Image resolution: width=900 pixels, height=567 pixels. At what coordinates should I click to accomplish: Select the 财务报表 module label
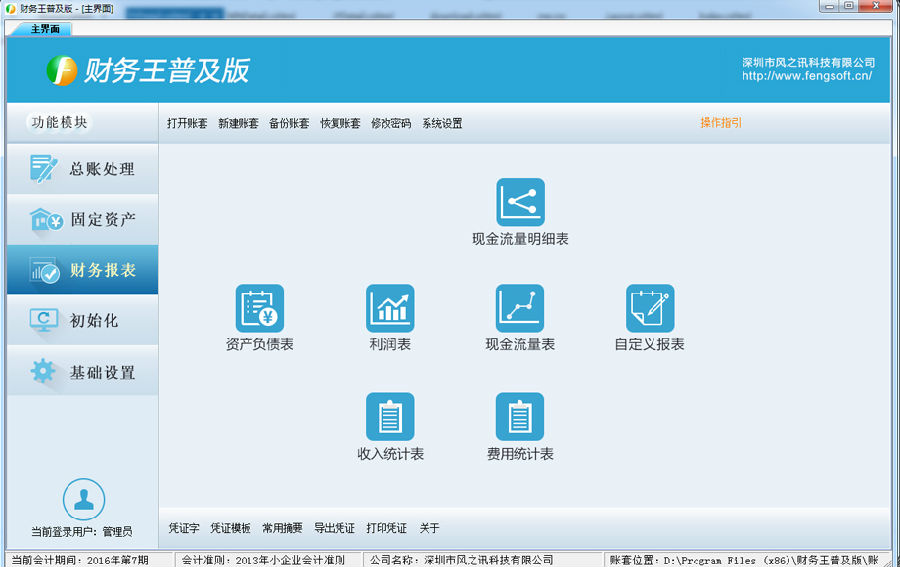(103, 270)
